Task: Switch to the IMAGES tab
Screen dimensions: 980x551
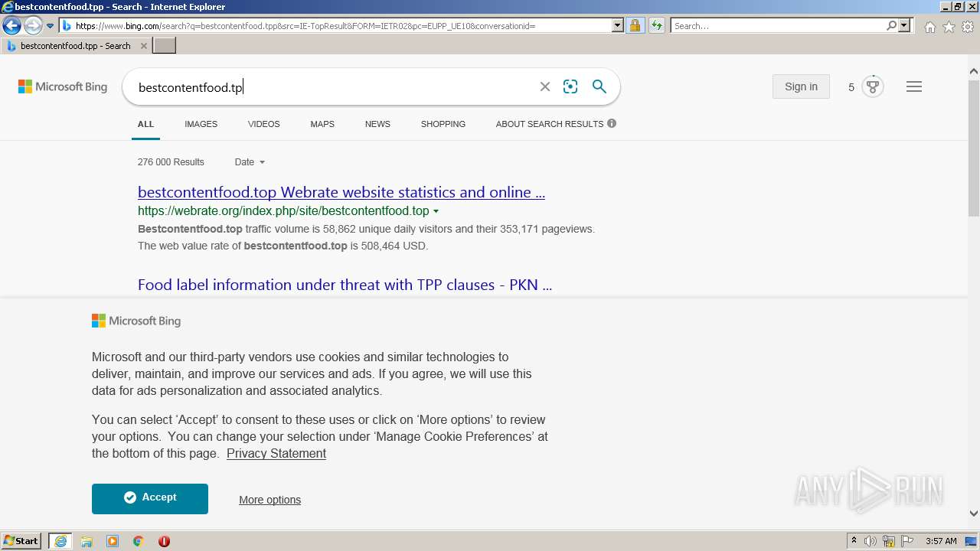Action: click(201, 124)
